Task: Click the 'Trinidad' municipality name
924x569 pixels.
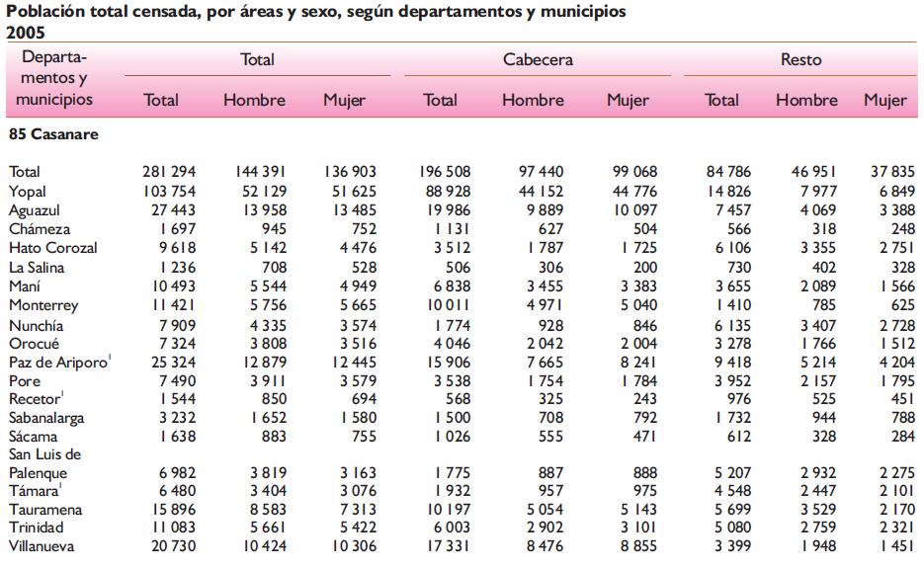Action: coord(36,528)
